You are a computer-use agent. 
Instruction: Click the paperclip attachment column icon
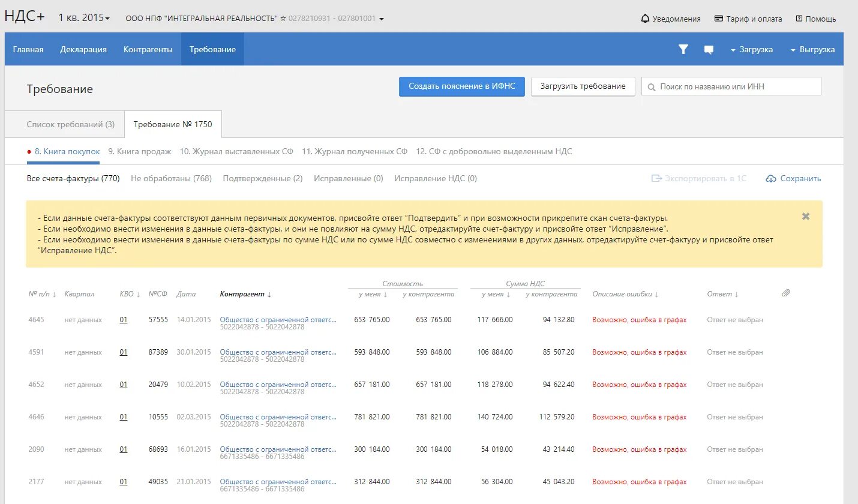point(786,293)
